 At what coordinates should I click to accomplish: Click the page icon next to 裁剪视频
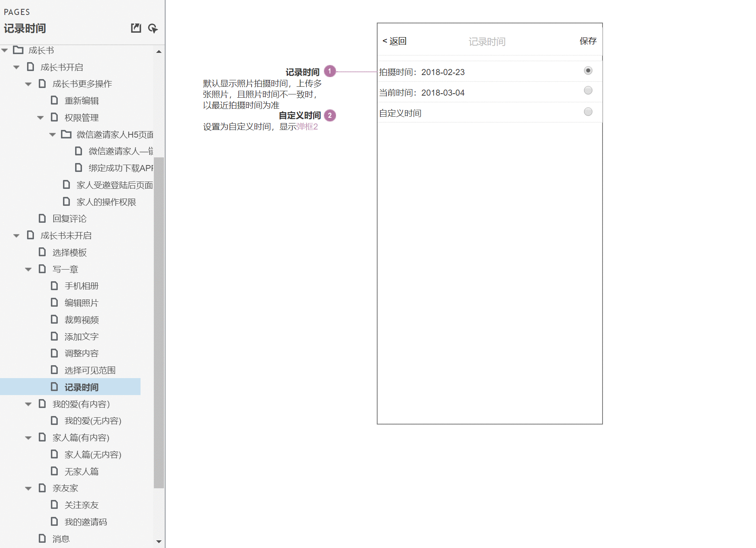55,319
